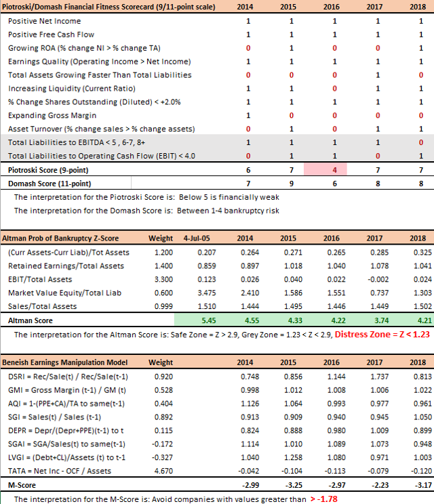
Task: Select the Piotroski/Domash Financial Fitness Scorecard header
Action: pos(108,7)
